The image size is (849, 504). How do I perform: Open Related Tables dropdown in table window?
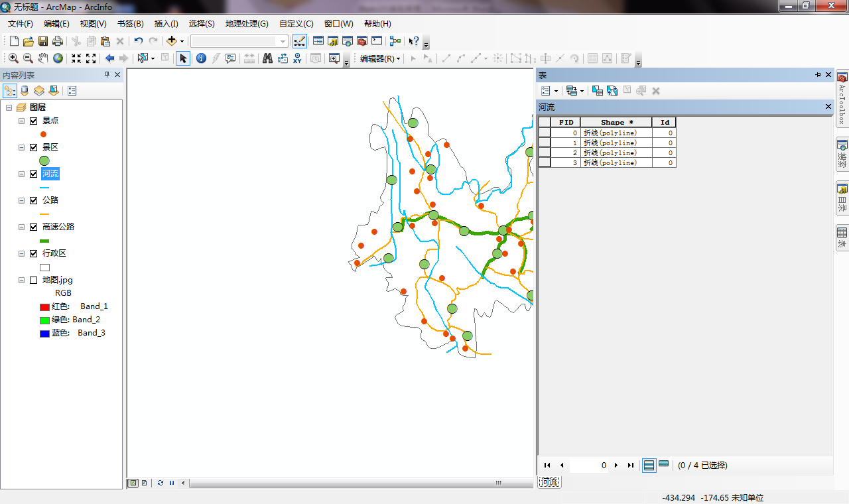point(575,91)
